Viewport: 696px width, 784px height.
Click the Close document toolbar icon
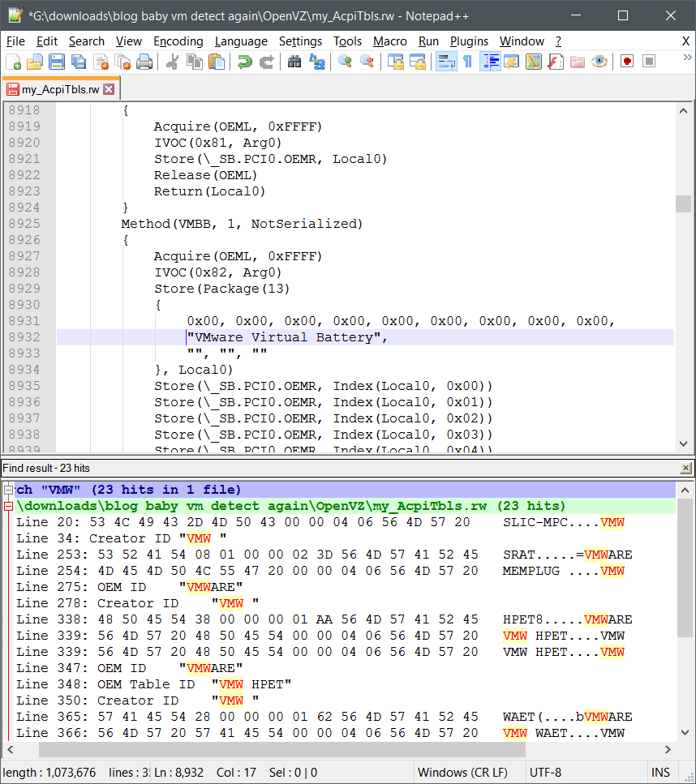click(101, 62)
